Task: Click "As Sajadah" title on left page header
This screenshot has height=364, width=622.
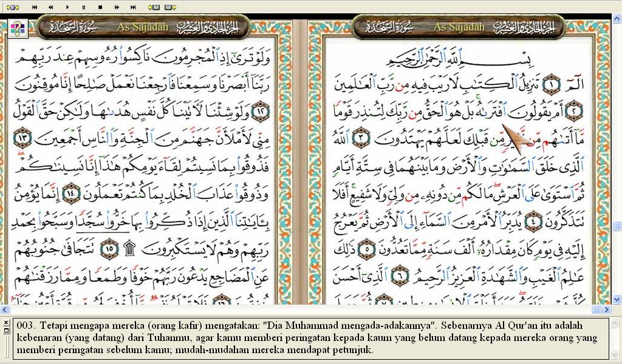Action: click(x=142, y=27)
